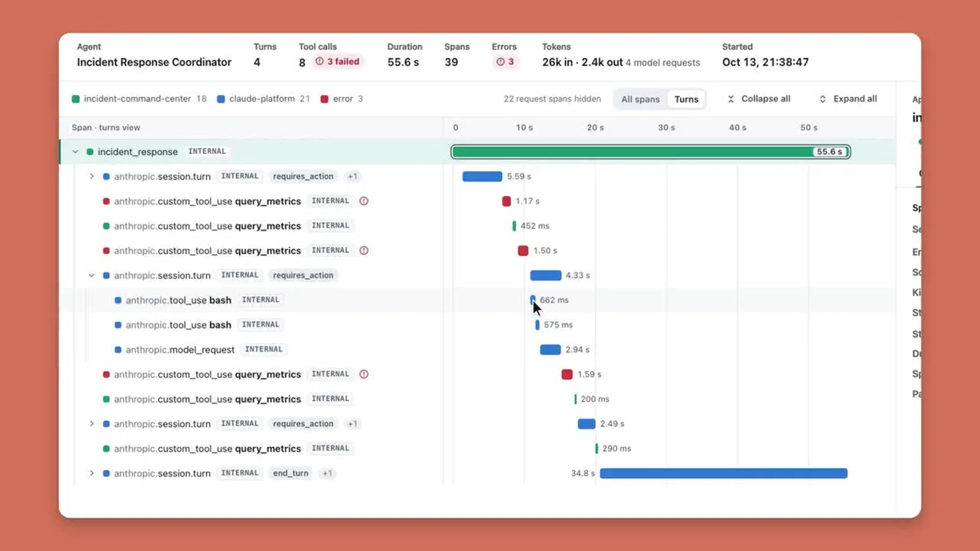The width and height of the screenshot is (980, 551).
Task: Click Expand all button
Action: (x=848, y=99)
